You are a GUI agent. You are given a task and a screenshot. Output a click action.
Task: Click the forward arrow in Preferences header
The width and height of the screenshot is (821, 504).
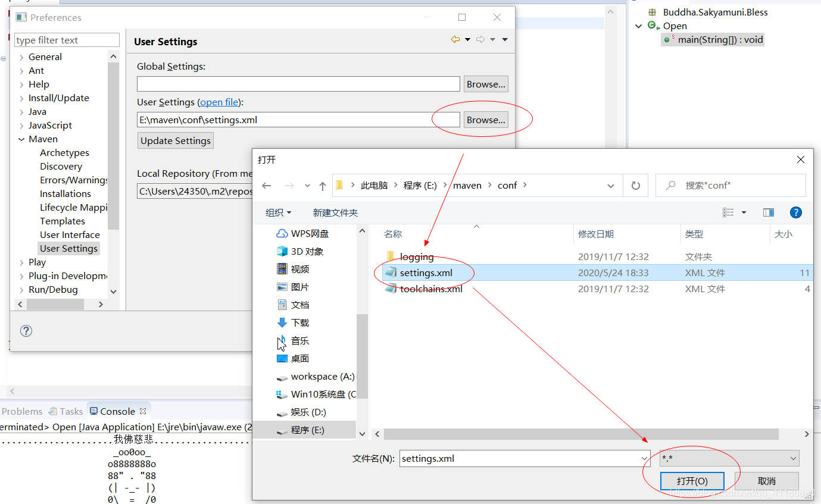pyautogui.click(x=480, y=39)
